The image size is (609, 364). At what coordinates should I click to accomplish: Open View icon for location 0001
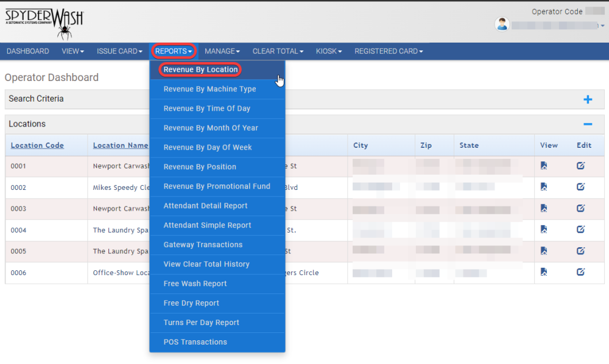click(544, 166)
